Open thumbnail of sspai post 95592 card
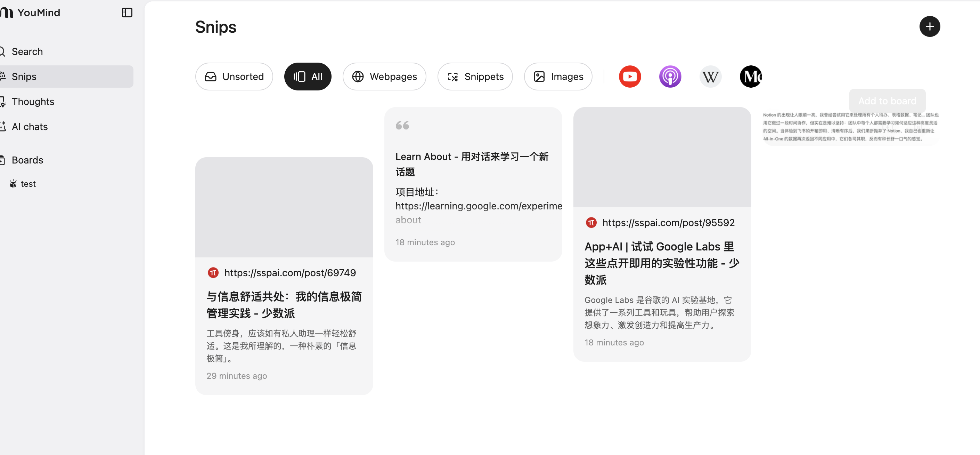The height and width of the screenshot is (455, 980). (662, 157)
